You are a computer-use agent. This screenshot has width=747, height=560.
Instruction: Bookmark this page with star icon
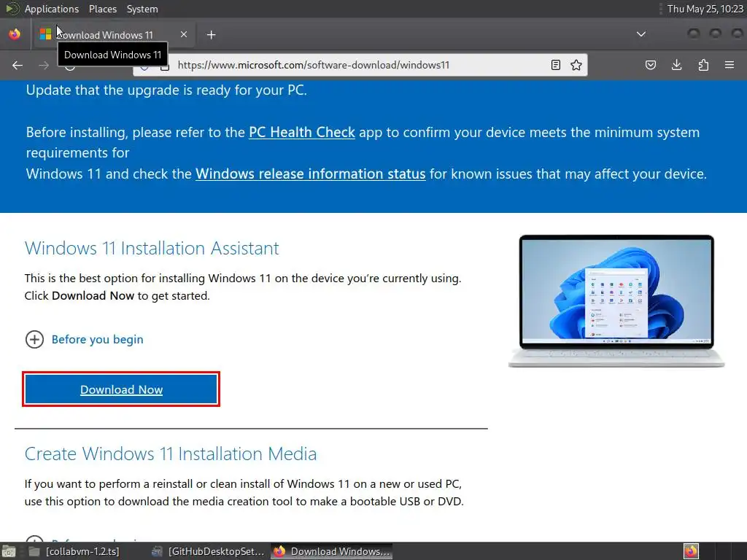tap(576, 65)
